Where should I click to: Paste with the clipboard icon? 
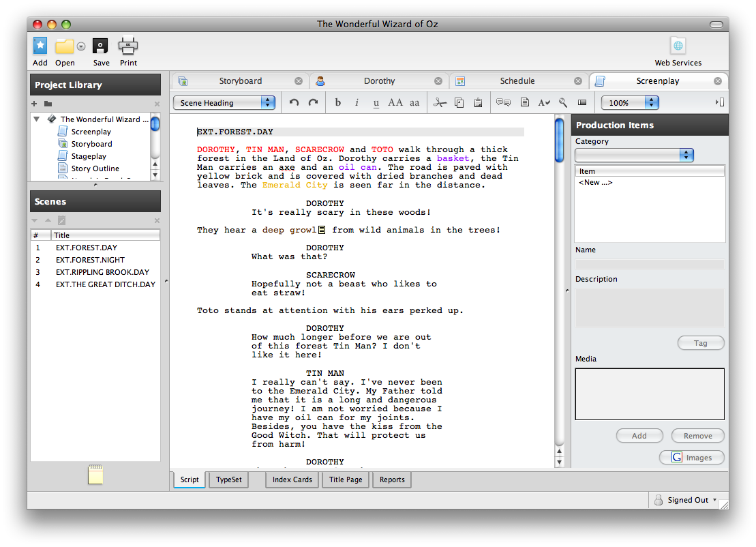(x=478, y=102)
